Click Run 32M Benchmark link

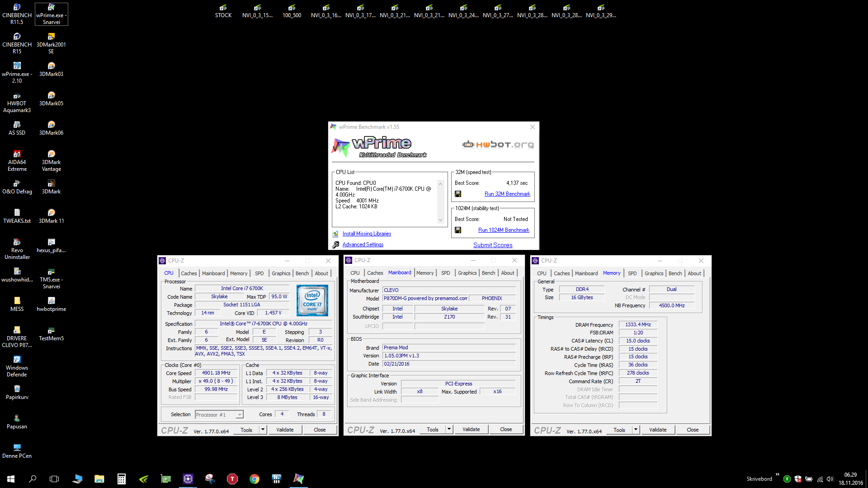pyautogui.click(x=507, y=194)
